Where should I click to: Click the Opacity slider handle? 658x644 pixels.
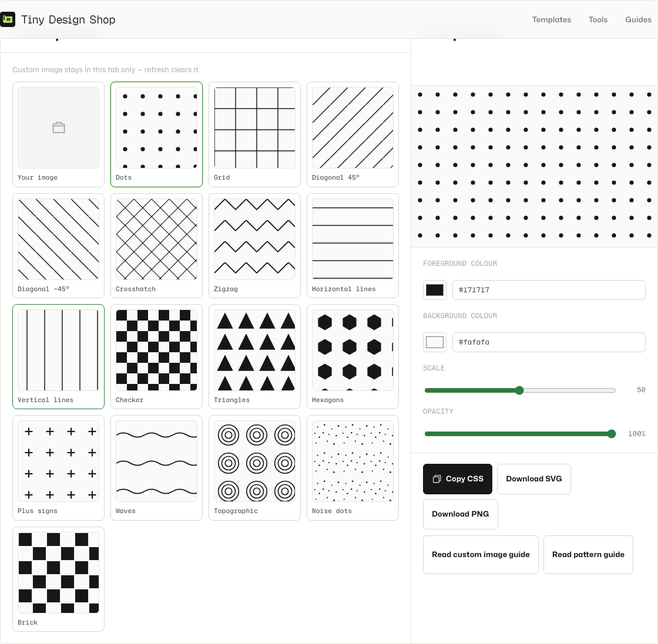pos(612,434)
